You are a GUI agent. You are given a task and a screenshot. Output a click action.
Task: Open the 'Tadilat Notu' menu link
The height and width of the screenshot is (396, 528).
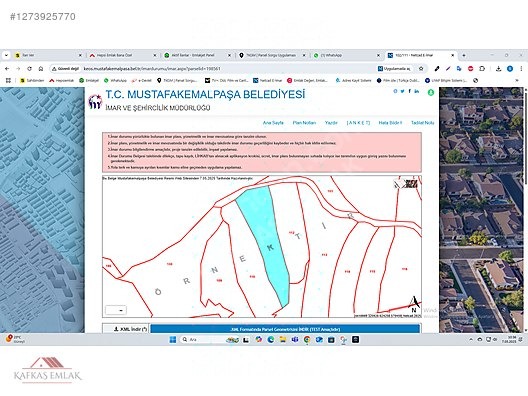(422, 123)
